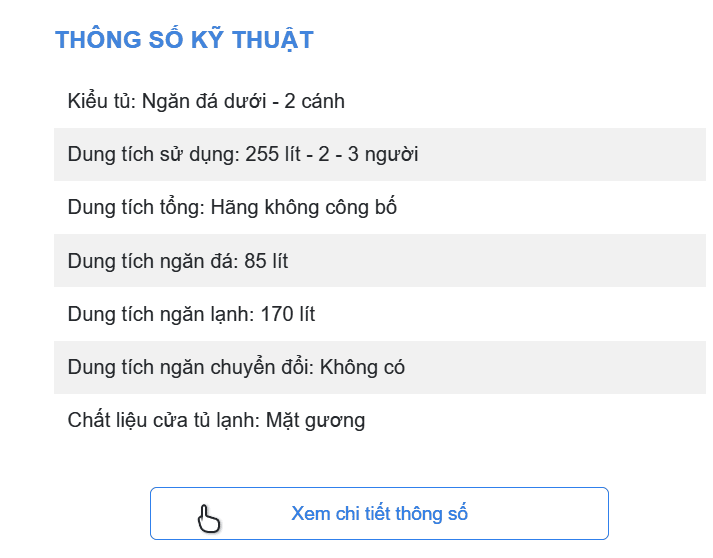
Task: Click the 'không công bố' text
Action: pos(330,208)
